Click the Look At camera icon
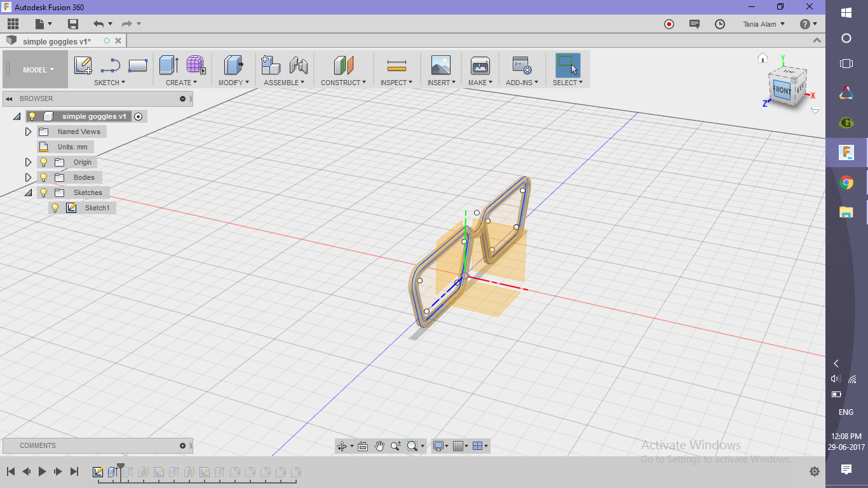 [363, 446]
